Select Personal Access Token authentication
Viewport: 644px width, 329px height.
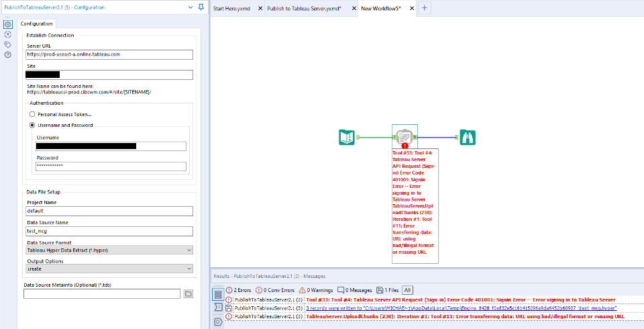click(x=32, y=114)
